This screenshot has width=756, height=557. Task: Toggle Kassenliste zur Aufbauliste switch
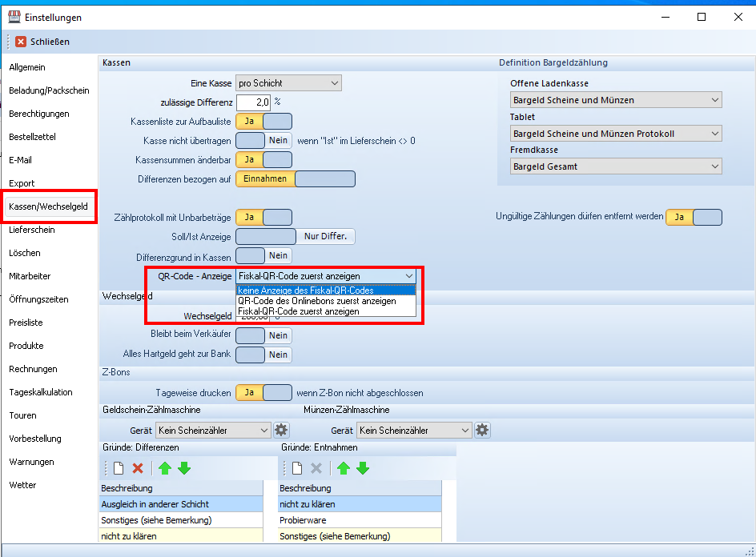tap(263, 122)
